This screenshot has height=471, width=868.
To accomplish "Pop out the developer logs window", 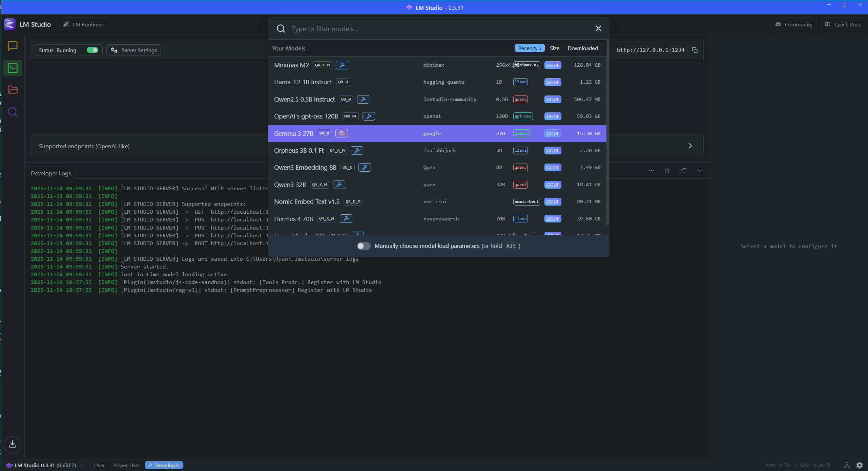I will click(x=683, y=171).
